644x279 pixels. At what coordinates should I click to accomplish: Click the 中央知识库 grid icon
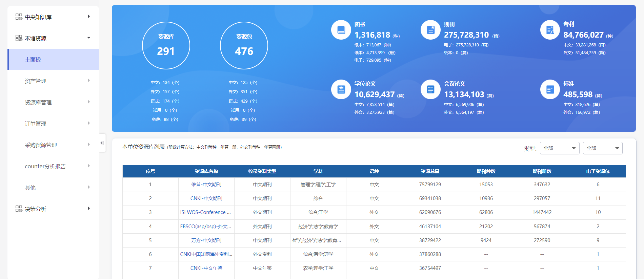[x=19, y=17]
